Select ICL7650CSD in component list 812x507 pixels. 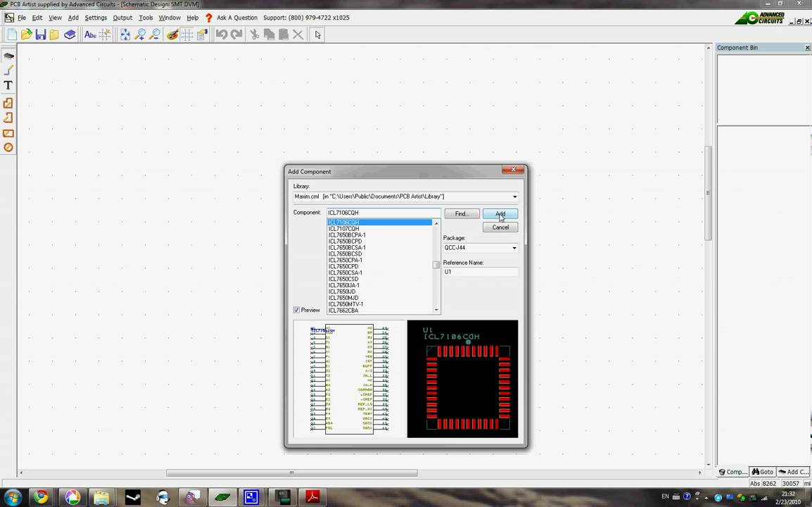(343, 279)
